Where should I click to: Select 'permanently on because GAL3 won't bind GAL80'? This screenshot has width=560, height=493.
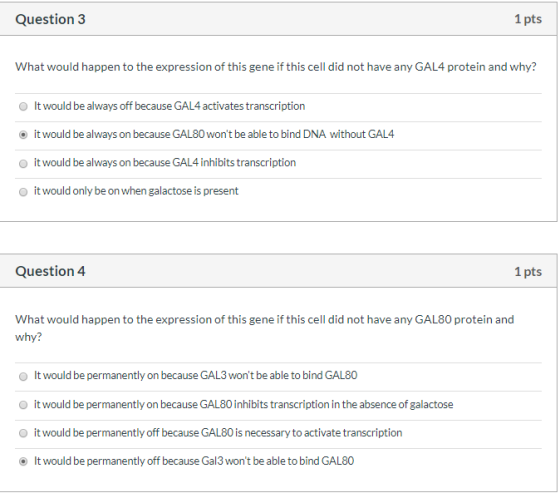[23, 376]
